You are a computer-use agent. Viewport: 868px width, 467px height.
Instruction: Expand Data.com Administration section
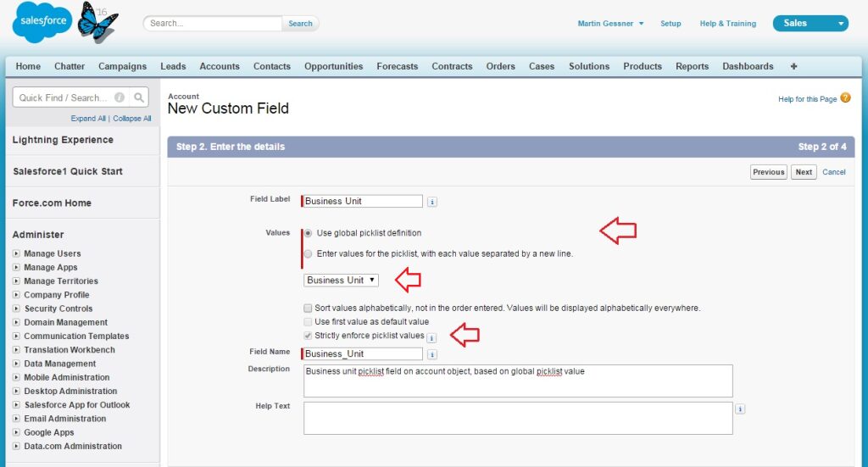click(16, 446)
